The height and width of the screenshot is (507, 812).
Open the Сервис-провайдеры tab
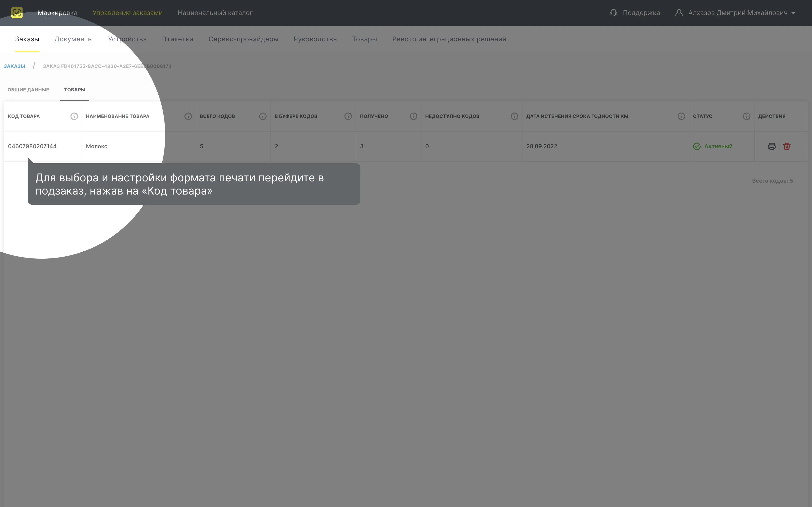click(x=243, y=39)
